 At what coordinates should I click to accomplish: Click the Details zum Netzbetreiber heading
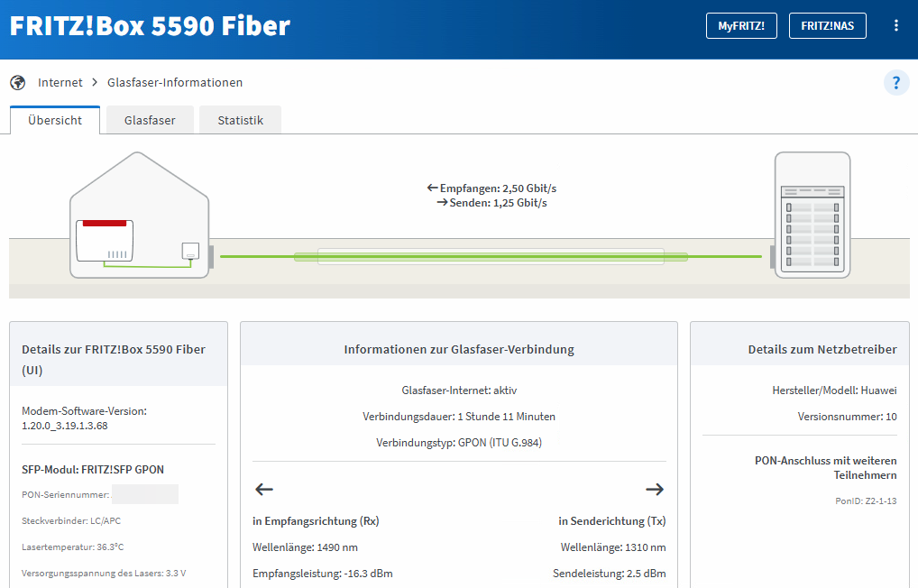(x=822, y=350)
